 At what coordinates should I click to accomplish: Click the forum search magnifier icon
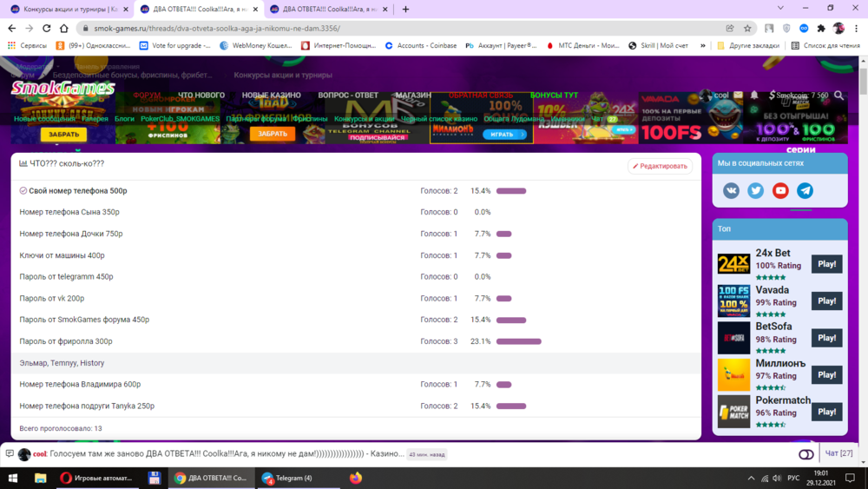[x=838, y=96]
